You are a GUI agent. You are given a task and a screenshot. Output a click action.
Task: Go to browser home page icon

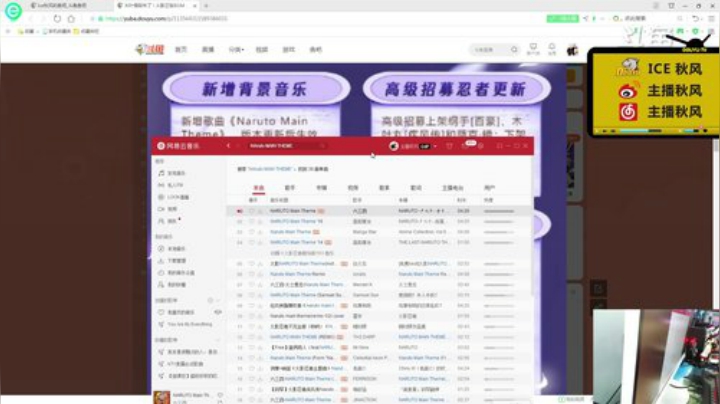pyautogui.click(x=71, y=19)
